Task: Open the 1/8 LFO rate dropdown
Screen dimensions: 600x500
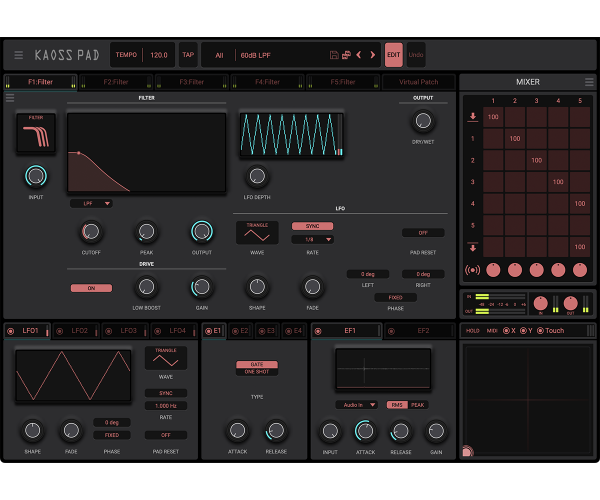Action: coord(312,240)
